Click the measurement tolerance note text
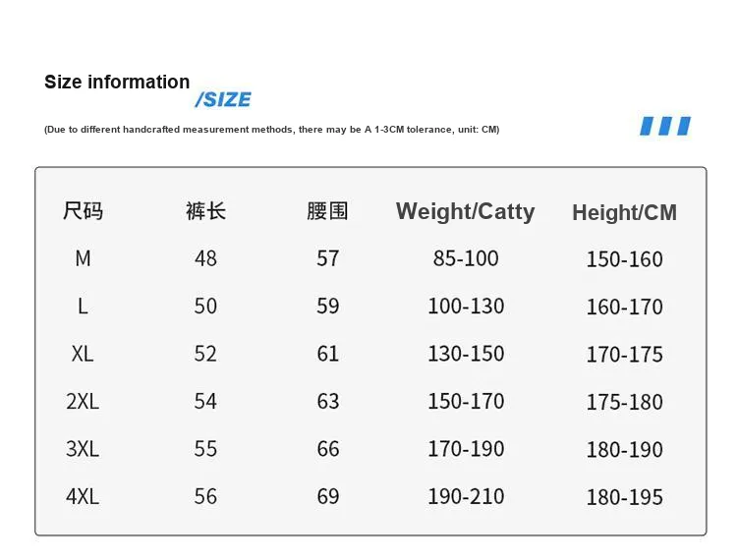737x560 pixels. [271, 130]
